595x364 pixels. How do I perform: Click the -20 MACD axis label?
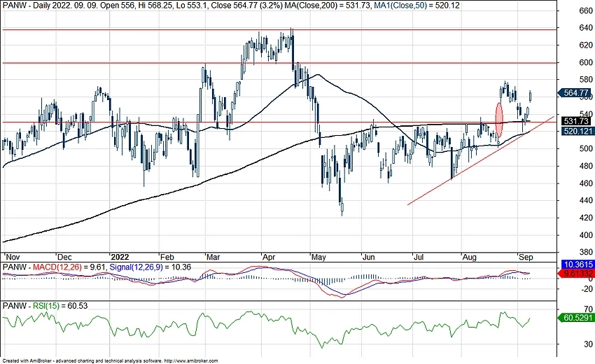587,289
